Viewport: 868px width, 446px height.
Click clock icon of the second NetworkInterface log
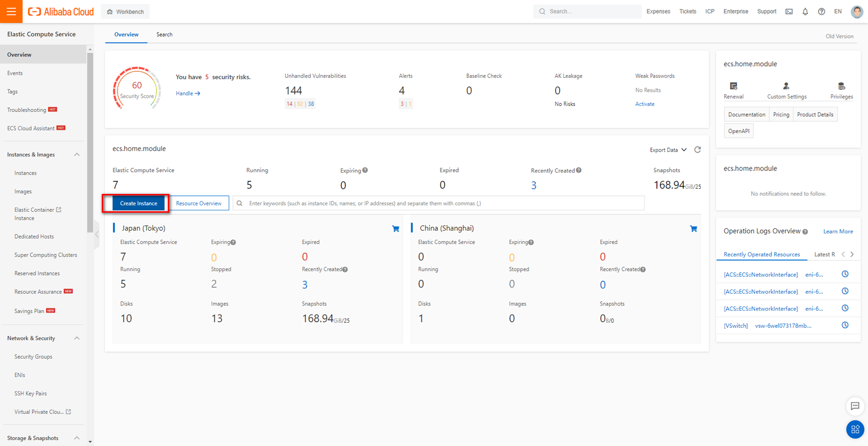[x=845, y=291]
